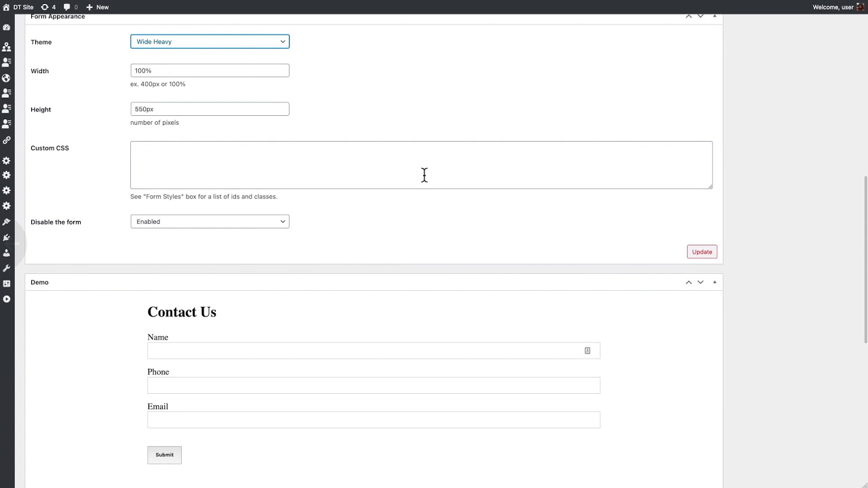Click the updates refresh icon showing 4
This screenshot has height=488, width=868.
tap(48, 7)
